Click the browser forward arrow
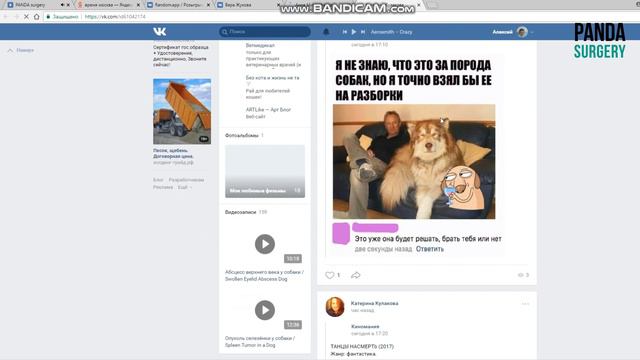 pyautogui.click(x=16, y=17)
